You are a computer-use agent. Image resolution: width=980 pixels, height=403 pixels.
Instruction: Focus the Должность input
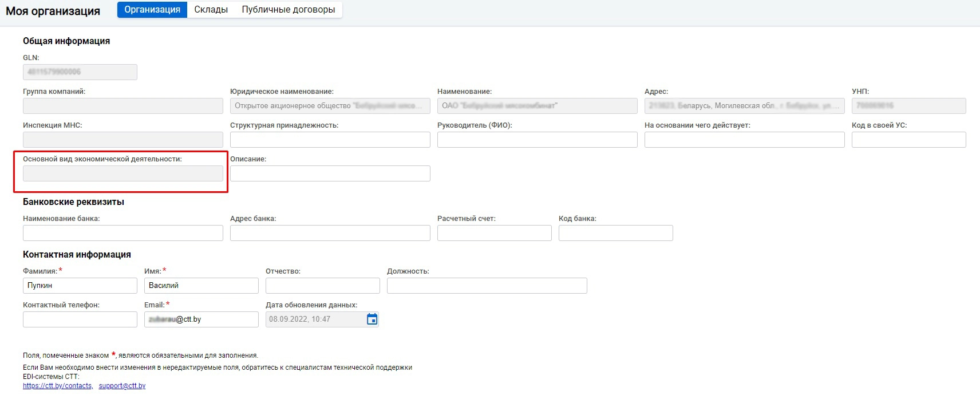click(x=487, y=286)
